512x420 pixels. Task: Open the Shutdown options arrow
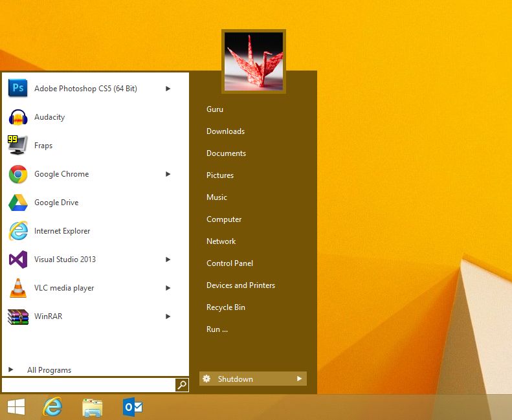[299, 379]
